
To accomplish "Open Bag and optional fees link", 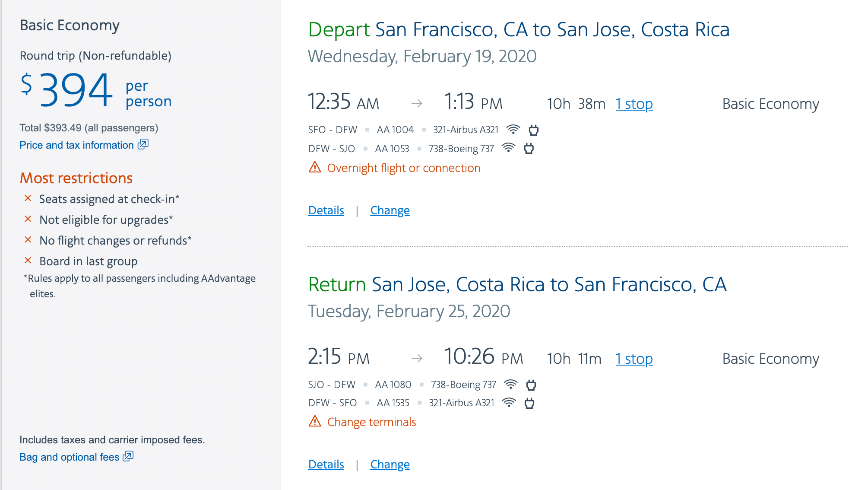I will click(x=69, y=457).
